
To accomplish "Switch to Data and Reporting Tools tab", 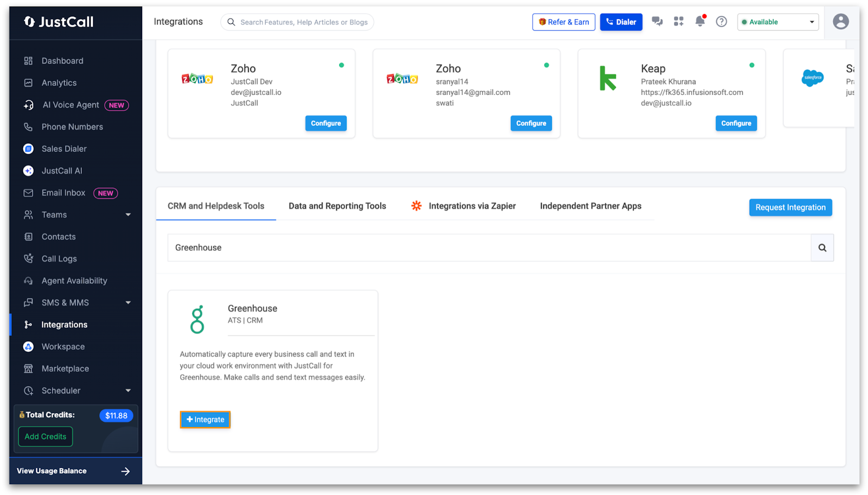I will 337,206.
